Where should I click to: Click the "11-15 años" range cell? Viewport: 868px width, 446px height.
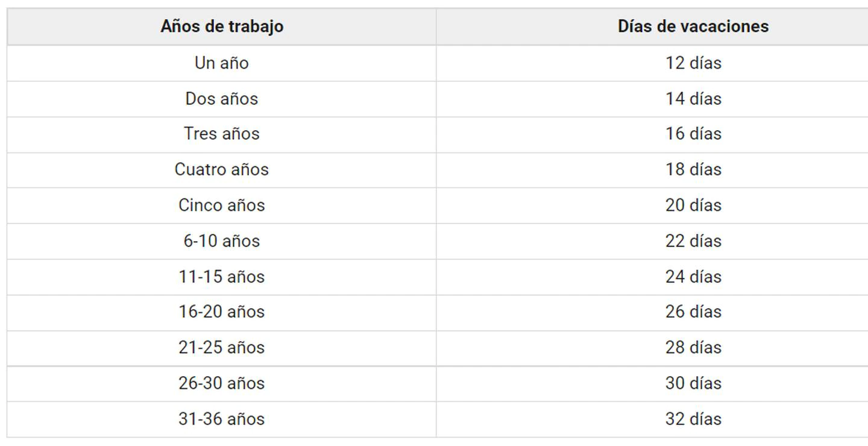pos(222,277)
